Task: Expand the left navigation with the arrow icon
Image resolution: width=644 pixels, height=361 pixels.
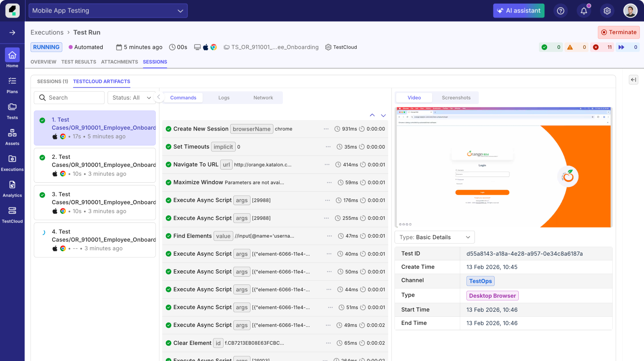Action: [12, 32]
